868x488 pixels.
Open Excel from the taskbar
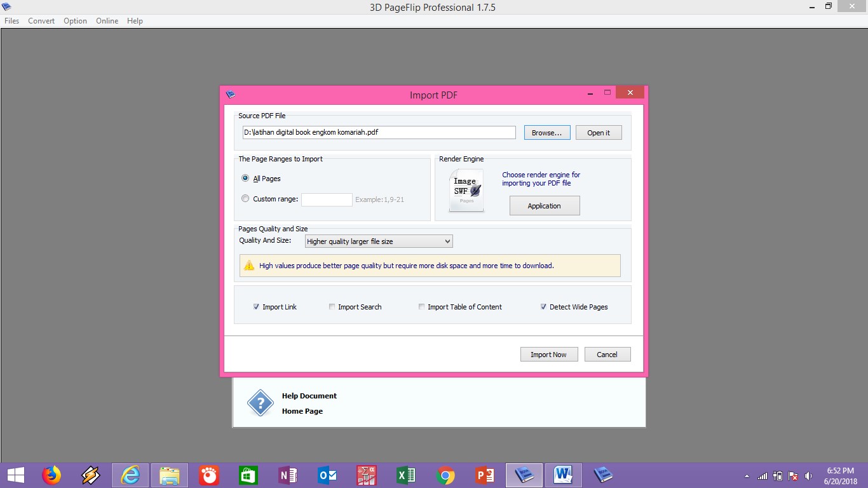(x=406, y=475)
